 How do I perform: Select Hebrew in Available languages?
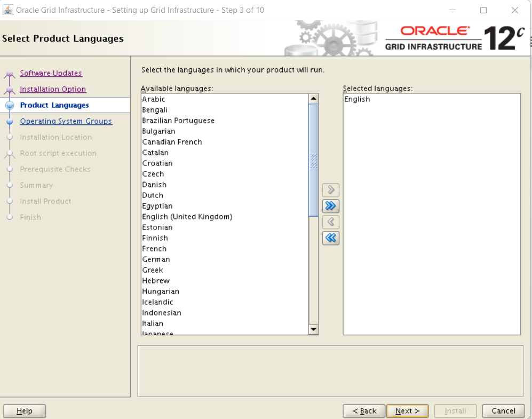(225, 281)
